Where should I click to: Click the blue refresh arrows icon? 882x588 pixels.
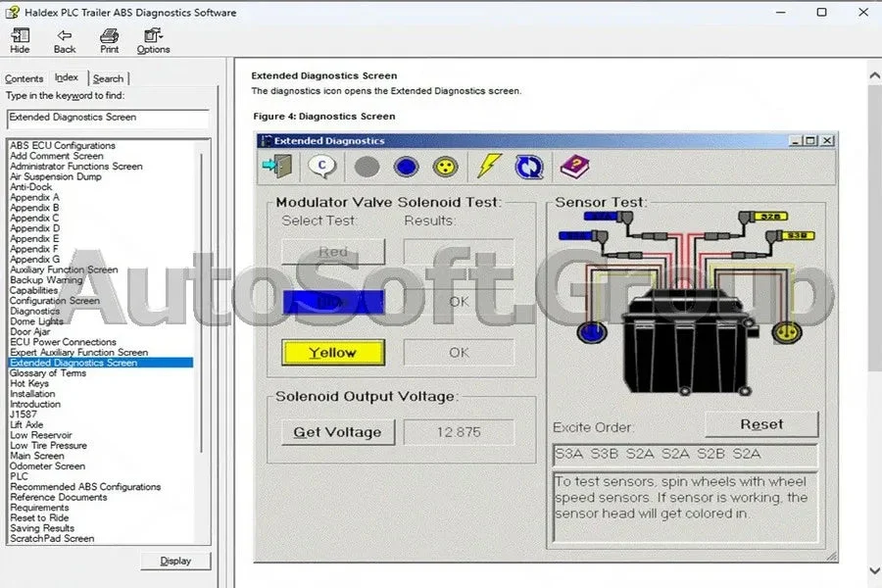point(529,168)
